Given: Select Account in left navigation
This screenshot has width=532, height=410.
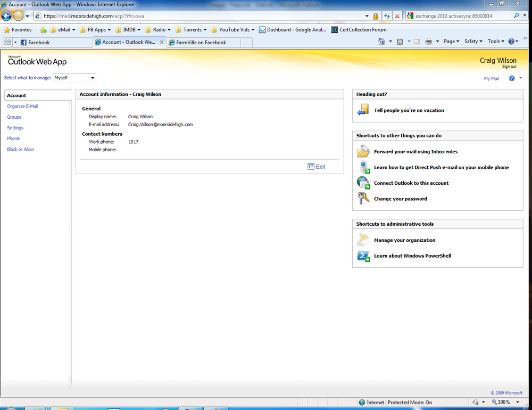Looking at the screenshot, I should [x=16, y=95].
